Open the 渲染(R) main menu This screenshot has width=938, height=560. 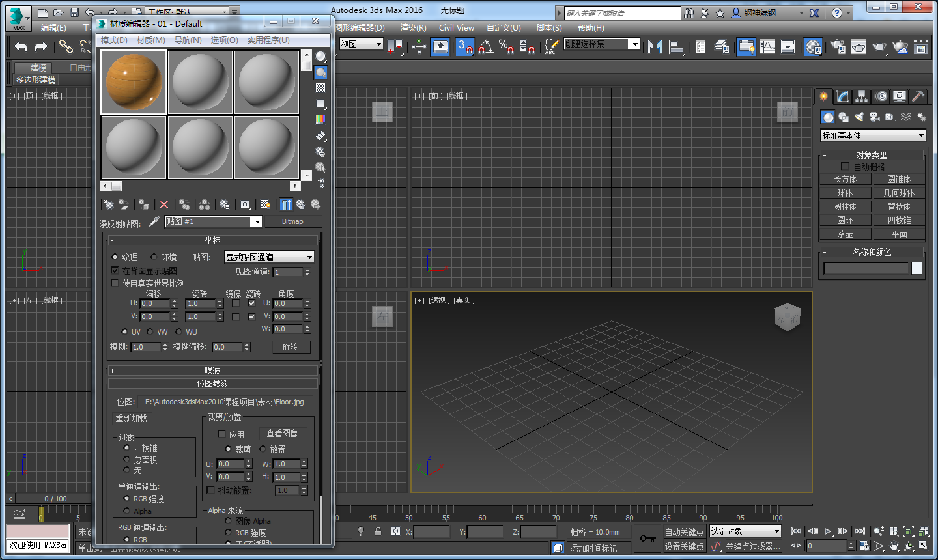[413, 28]
